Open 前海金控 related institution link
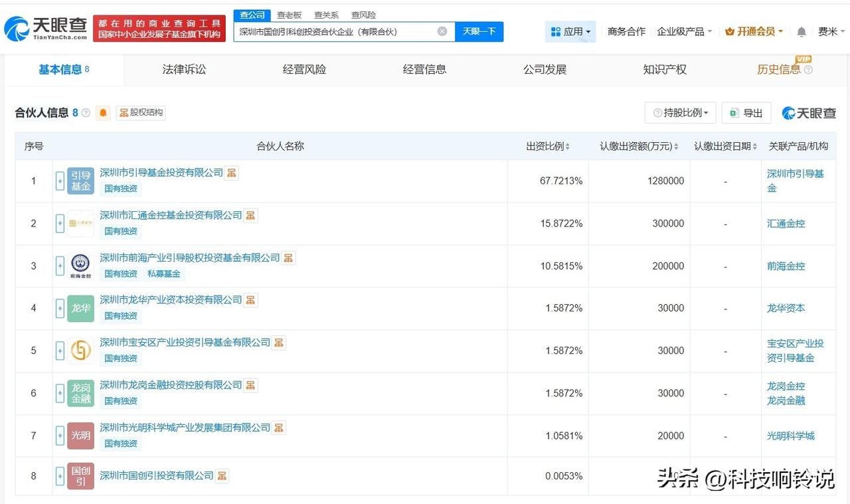 click(x=786, y=266)
